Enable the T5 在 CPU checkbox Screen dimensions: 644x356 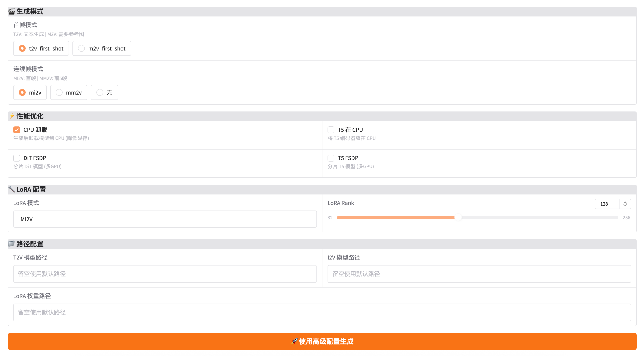point(331,130)
